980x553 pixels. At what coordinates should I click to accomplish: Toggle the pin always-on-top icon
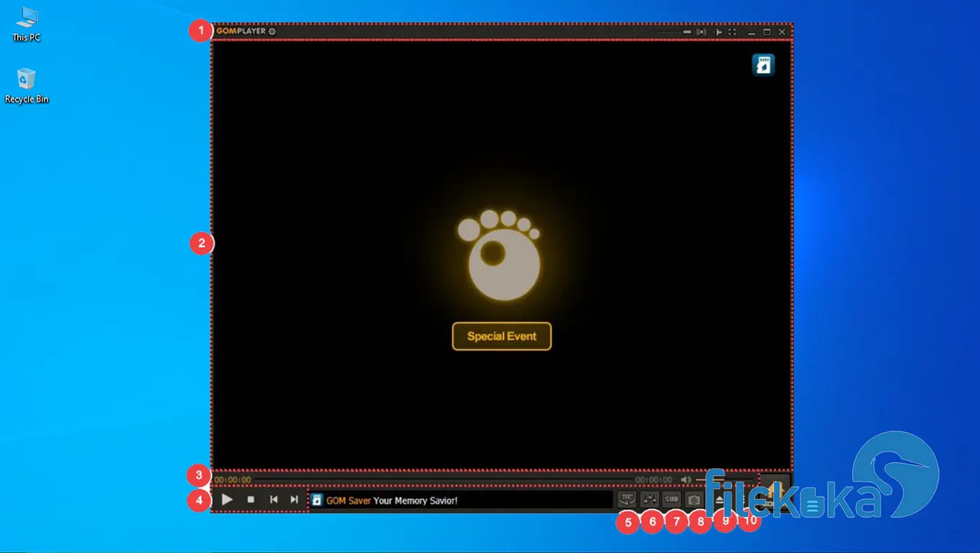click(717, 32)
